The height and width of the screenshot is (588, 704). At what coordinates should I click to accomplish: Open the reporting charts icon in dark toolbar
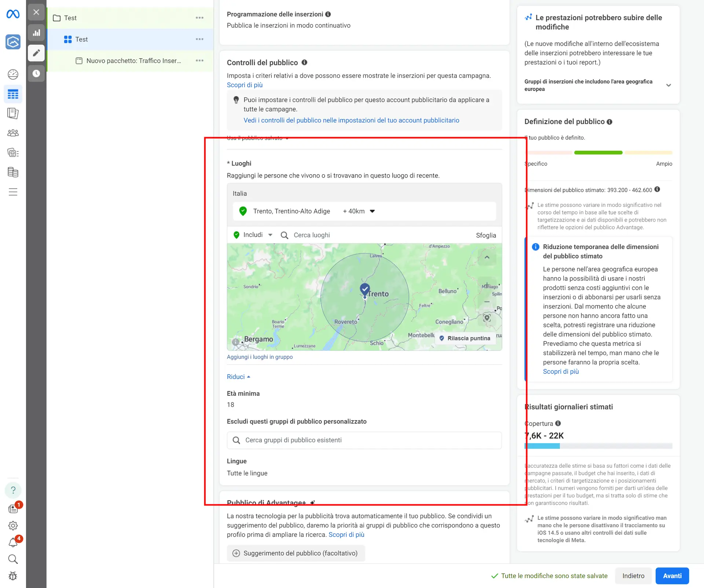tap(36, 32)
